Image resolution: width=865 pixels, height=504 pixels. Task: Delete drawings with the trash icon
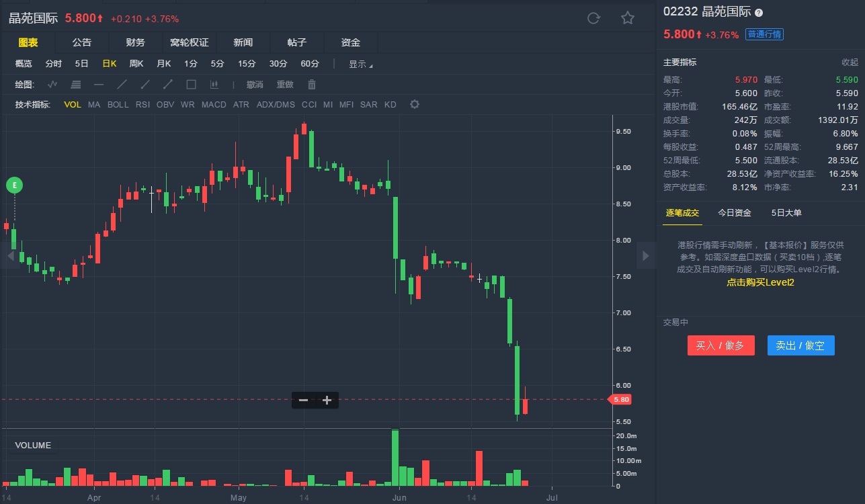point(312,85)
